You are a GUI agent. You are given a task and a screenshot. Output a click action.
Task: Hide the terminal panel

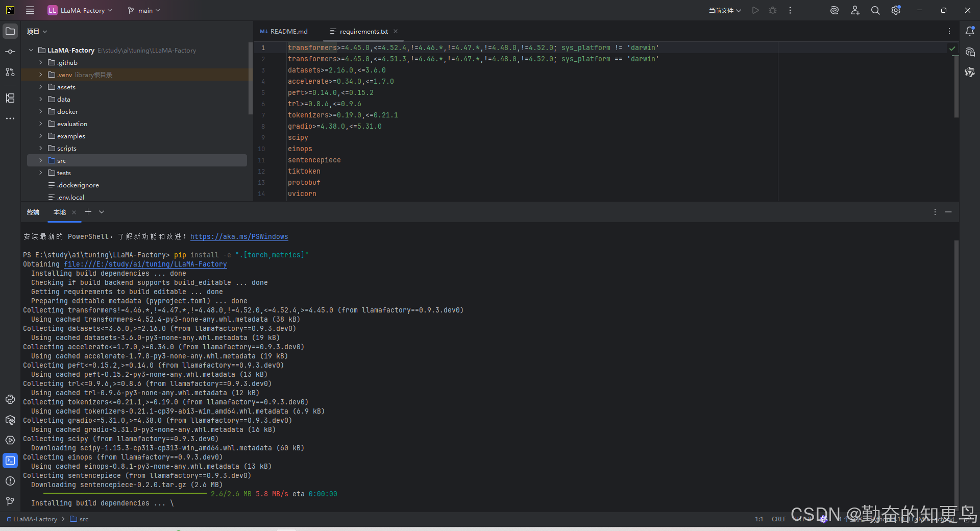(948, 212)
